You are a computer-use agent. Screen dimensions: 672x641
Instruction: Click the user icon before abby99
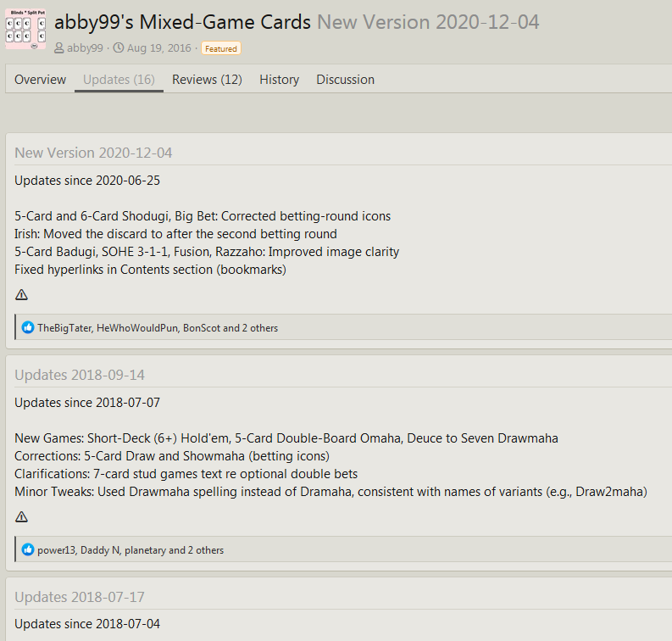click(x=59, y=48)
